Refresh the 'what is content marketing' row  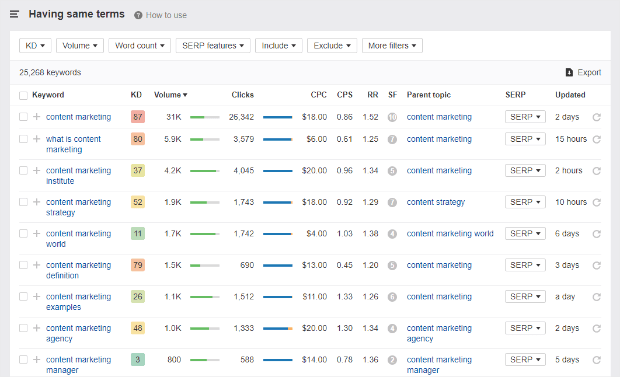(x=597, y=139)
